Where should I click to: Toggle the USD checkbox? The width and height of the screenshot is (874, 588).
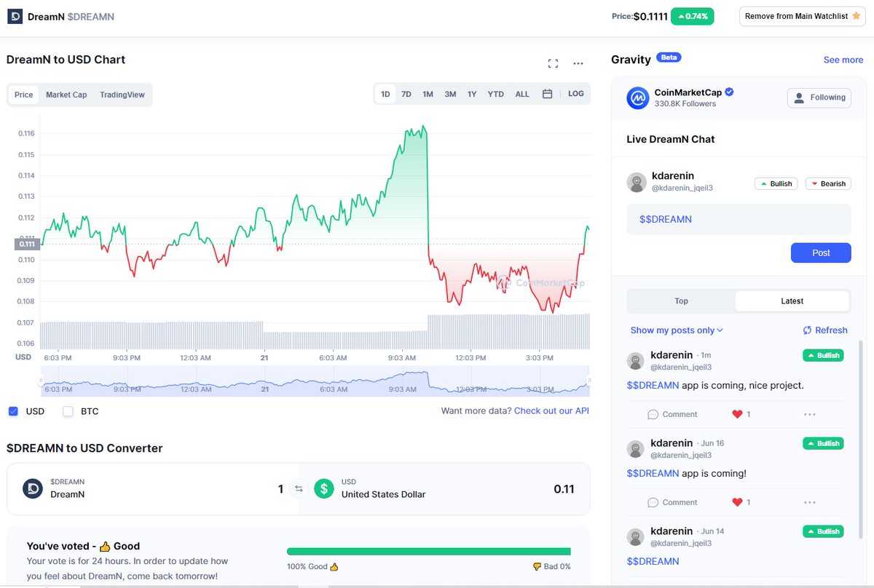point(13,411)
